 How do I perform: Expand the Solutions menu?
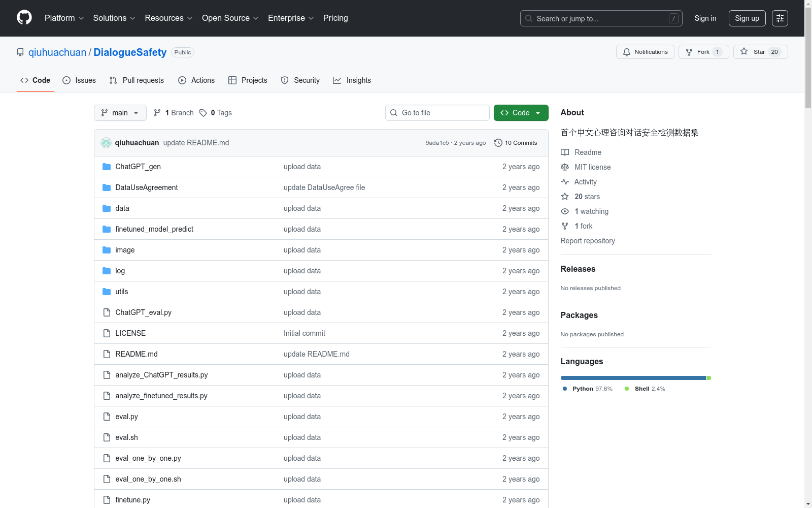coord(114,18)
